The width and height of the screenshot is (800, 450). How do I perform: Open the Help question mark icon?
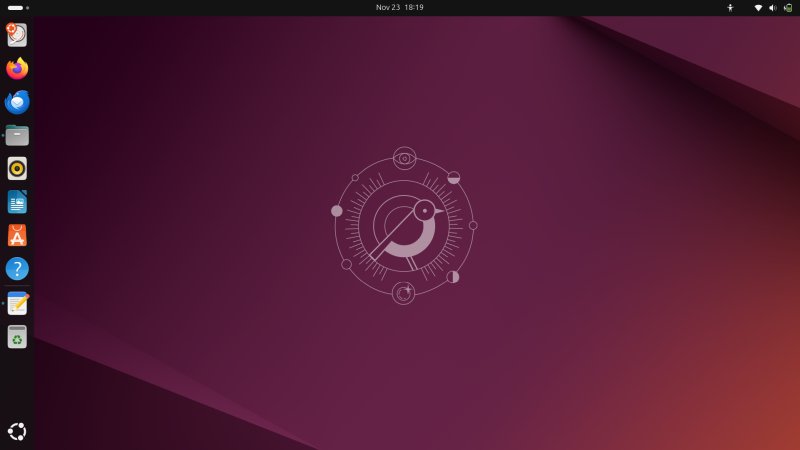pos(17,269)
